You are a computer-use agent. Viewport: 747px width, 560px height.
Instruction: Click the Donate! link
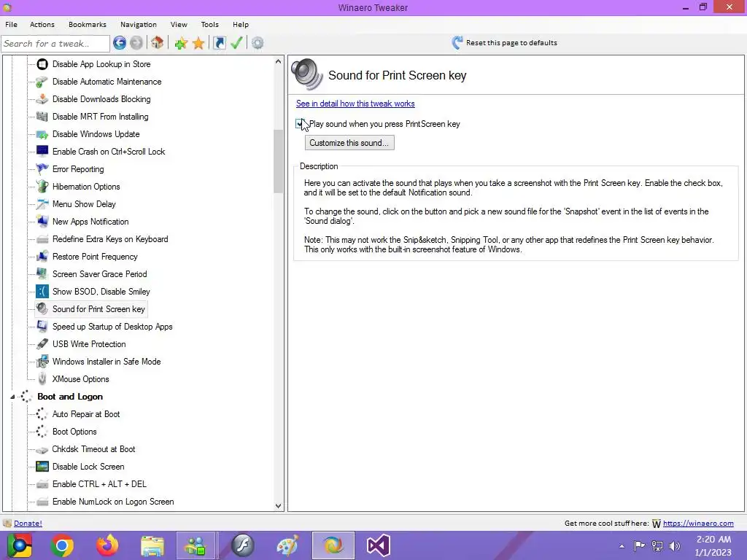click(28, 524)
